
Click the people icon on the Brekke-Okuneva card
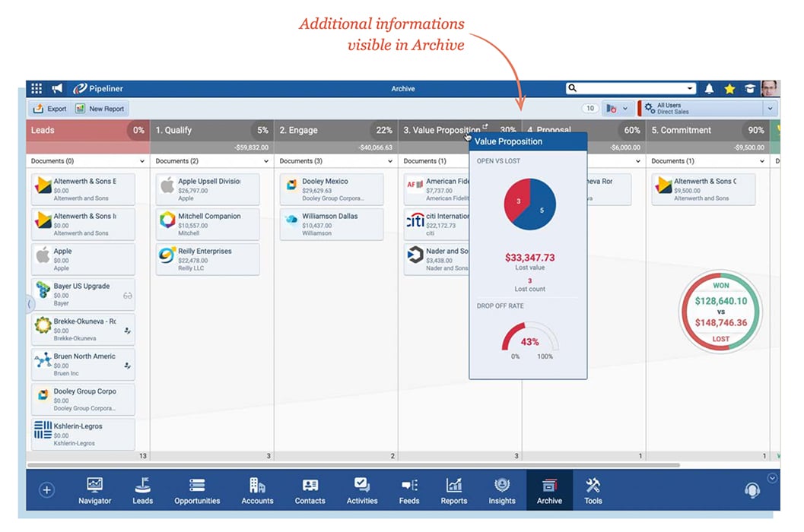coord(127,331)
